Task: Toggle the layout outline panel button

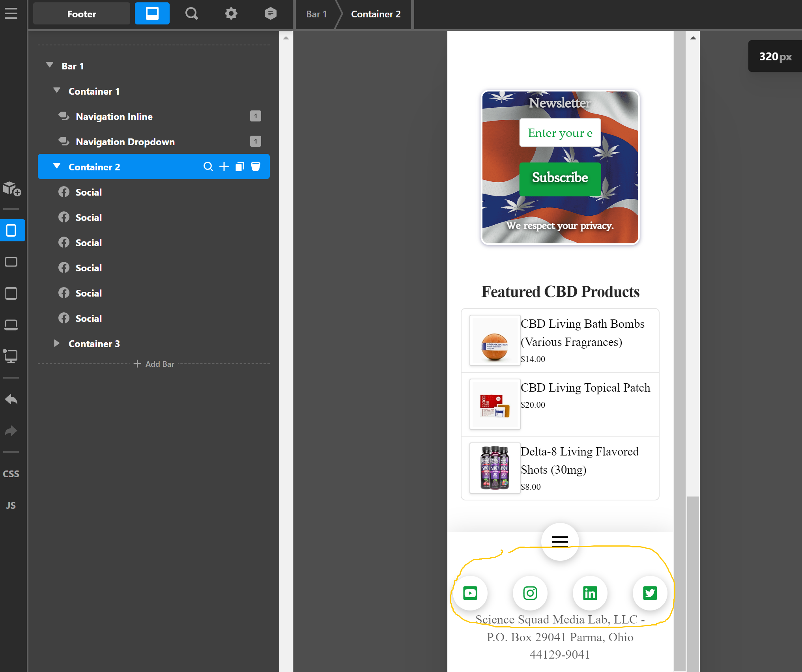Action: pyautogui.click(x=152, y=14)
